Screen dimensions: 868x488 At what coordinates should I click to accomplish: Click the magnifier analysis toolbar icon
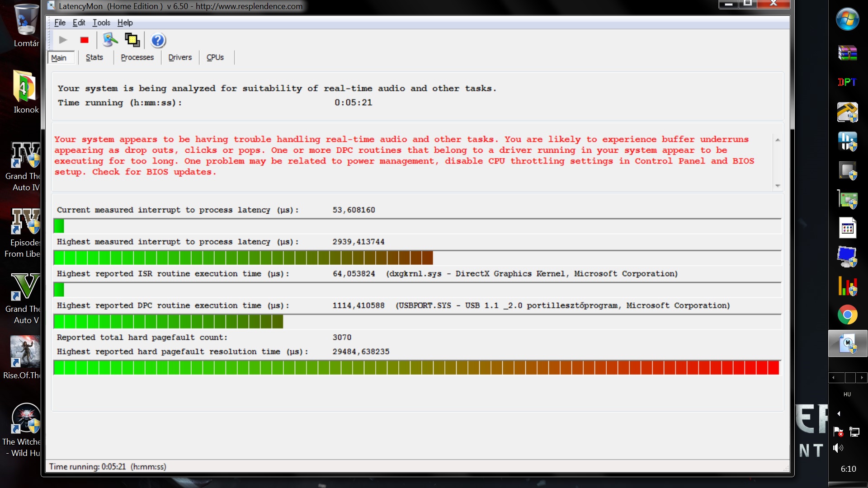[x=110, y=40]
